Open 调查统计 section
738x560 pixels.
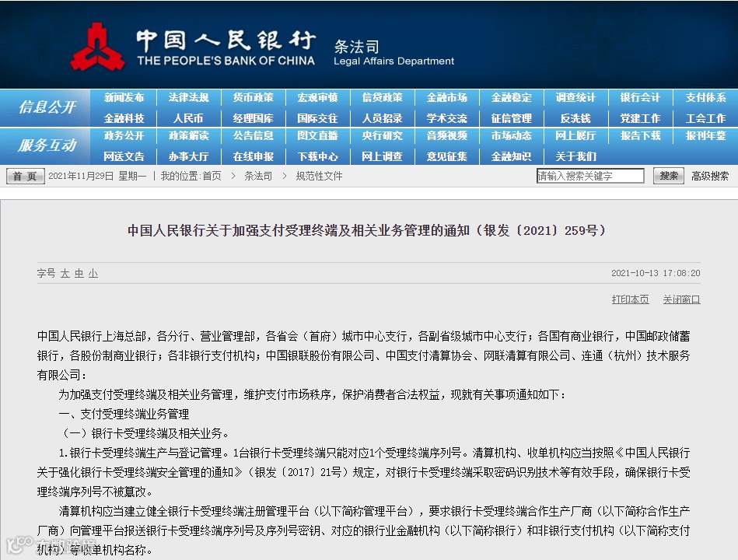575,97
